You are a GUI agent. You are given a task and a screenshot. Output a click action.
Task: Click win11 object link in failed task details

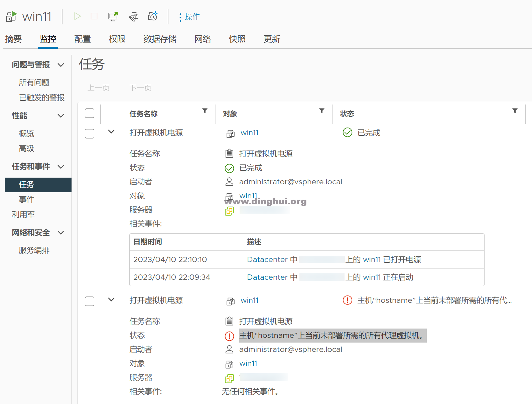pyautogui.click(x=248, y=363)
